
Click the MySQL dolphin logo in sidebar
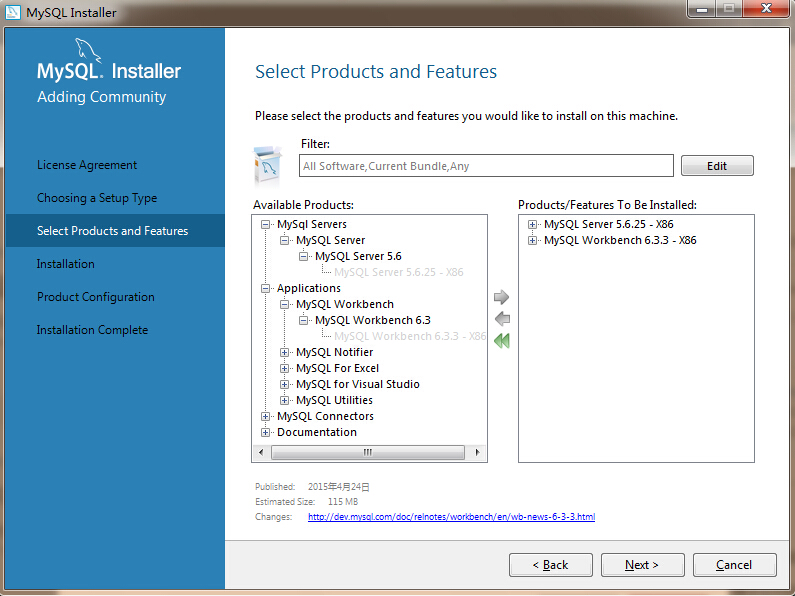(88, 51)
